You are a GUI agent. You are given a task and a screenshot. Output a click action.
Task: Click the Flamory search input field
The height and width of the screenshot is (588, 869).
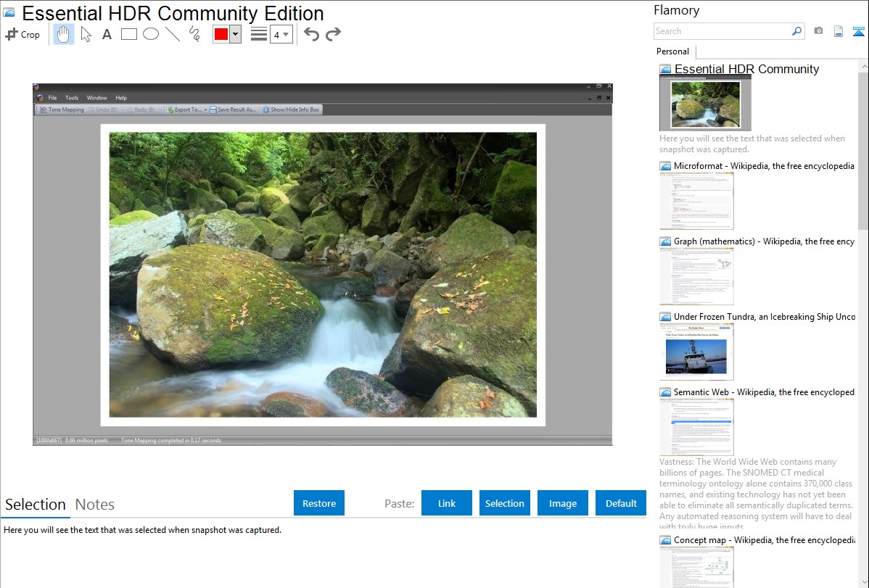(x=722, y=31)
